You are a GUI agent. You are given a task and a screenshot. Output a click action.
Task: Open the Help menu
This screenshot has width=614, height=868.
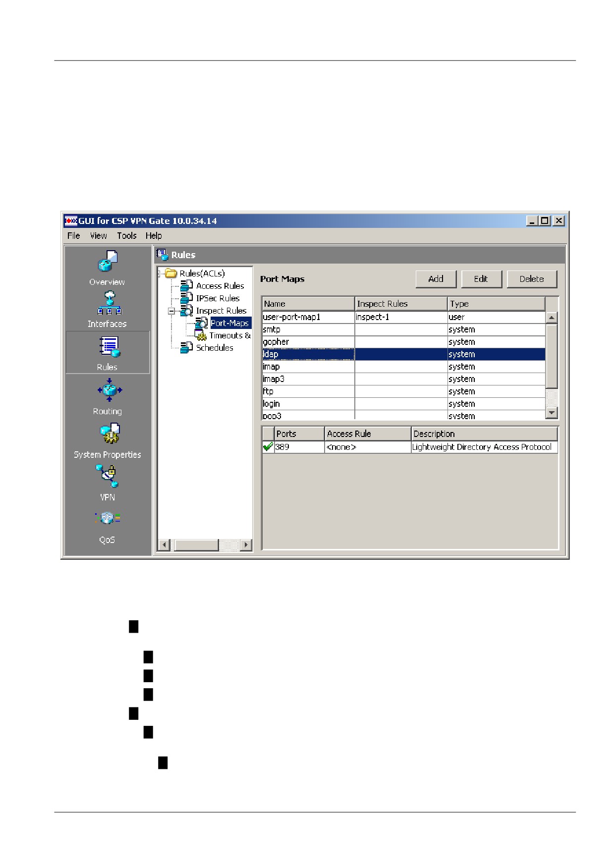[x=154, y=236]
